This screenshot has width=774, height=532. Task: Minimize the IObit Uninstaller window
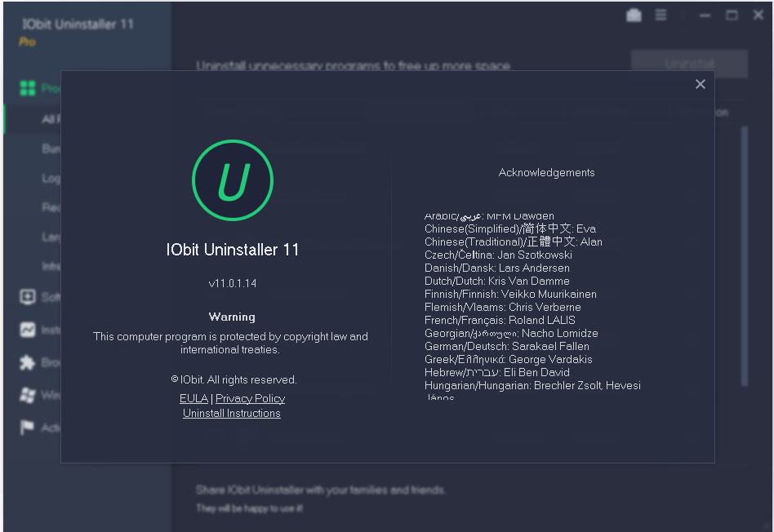click(x=705, y=16)
